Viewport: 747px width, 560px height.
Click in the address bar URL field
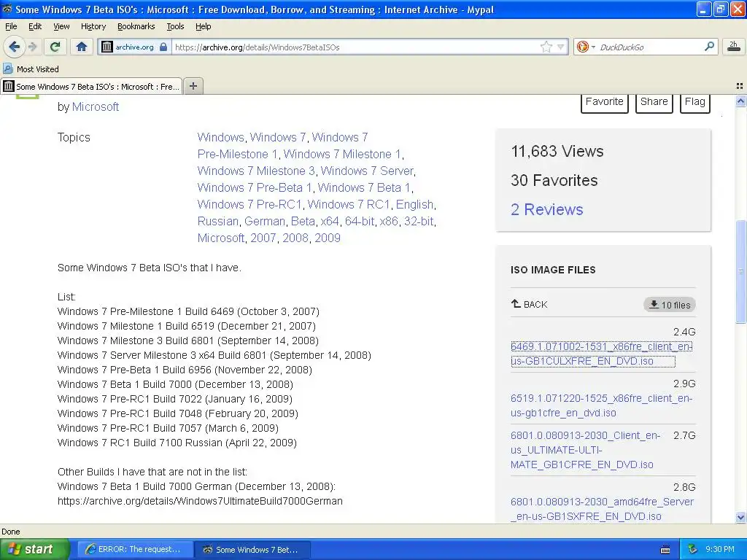[355, 47]
